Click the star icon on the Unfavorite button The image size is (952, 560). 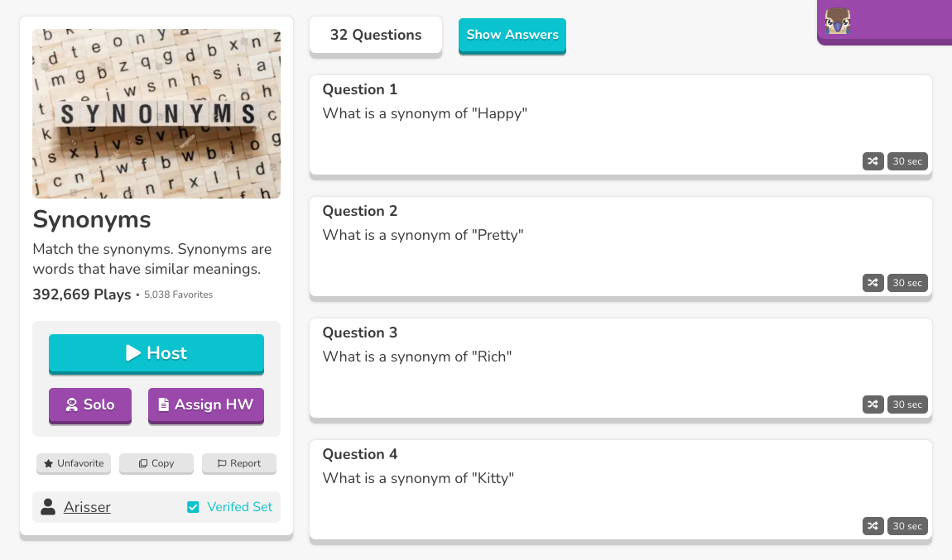pos(49,464)
